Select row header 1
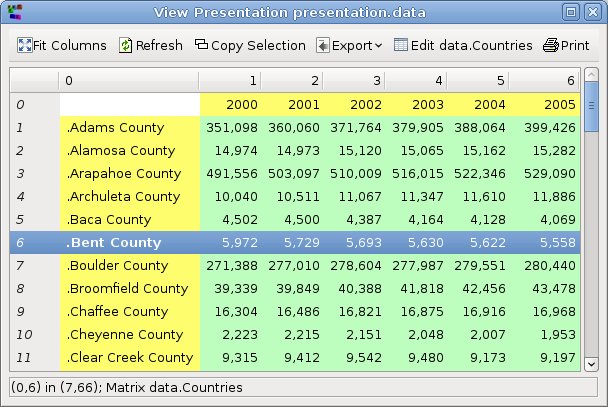This screenshot has height=407, width=608. coord(35,128)
